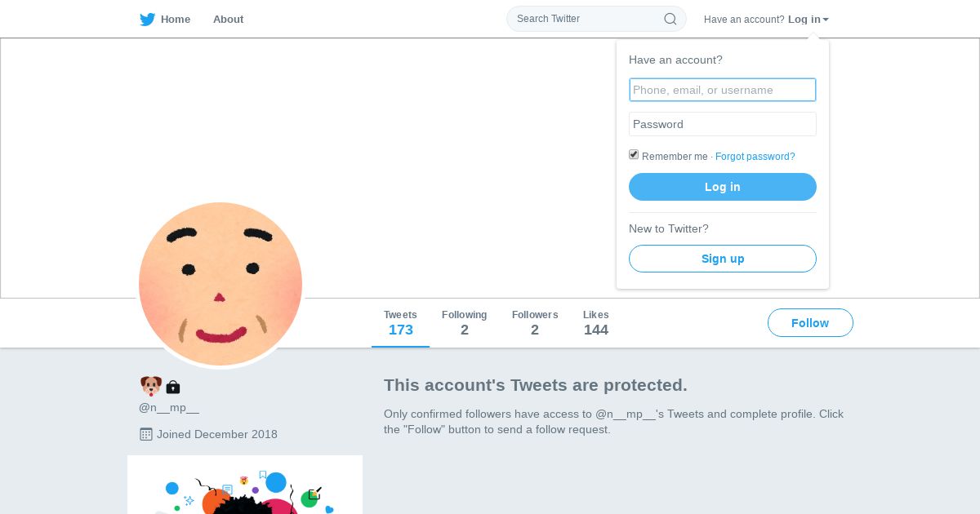Select the Tweets 173 tab
Viewport: 980px width, 514px height.
[400, 323]
